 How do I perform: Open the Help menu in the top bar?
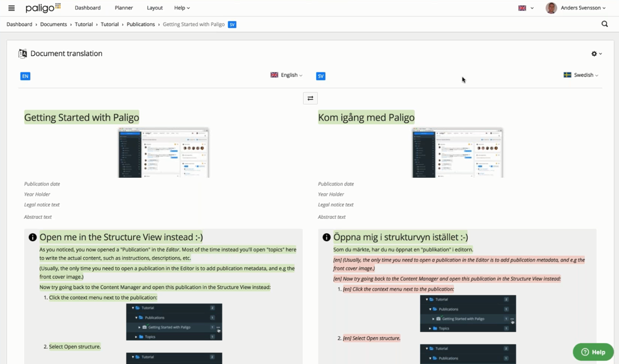(182, 8)
